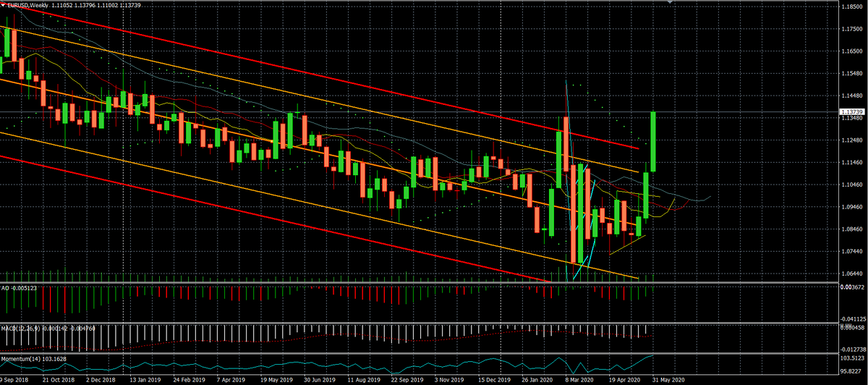Click the 2 Dec 2018 date label
The height and width of the screenshot is (385, 868).
point(101,379)
